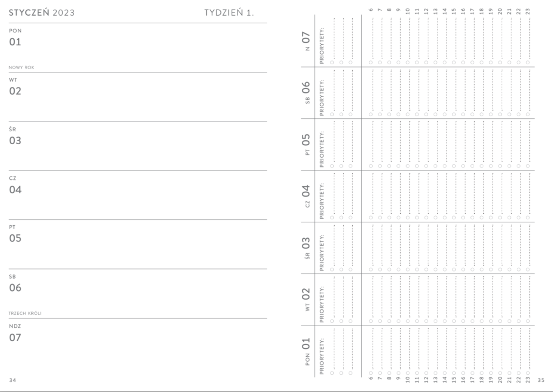
Task: Click rotated PON 01 label on right page
Action: coord(306,352)
